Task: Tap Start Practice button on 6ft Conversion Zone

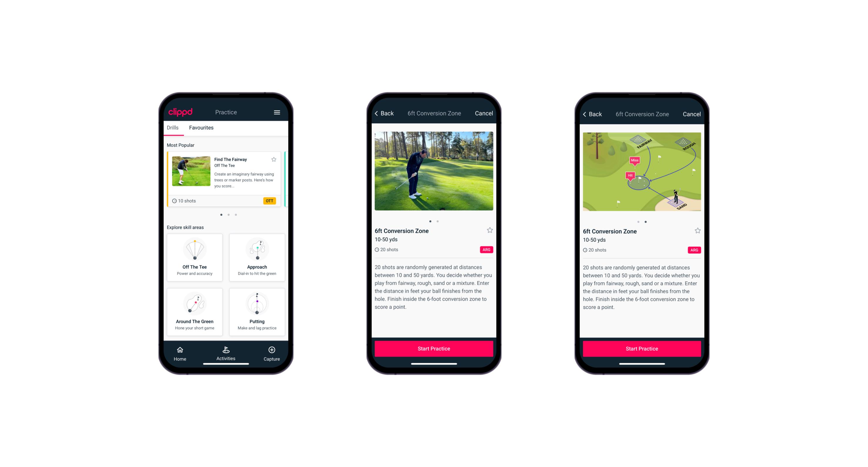Action: point(433,348)
